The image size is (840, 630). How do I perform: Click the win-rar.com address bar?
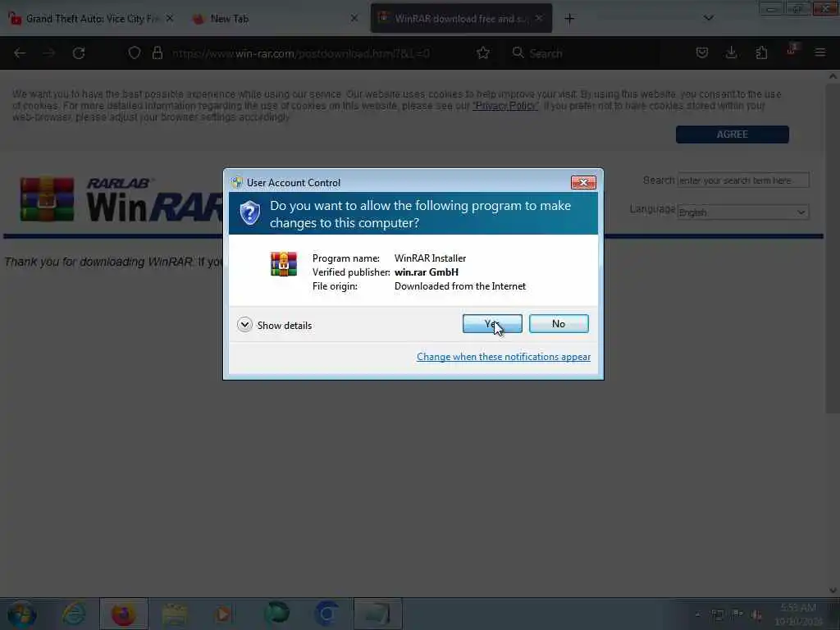(x=300, y=53)
